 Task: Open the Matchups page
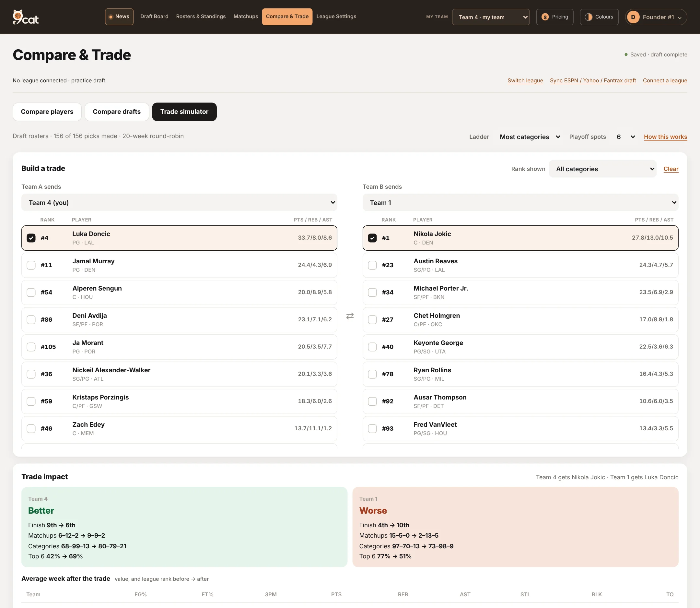coord(246,17)
